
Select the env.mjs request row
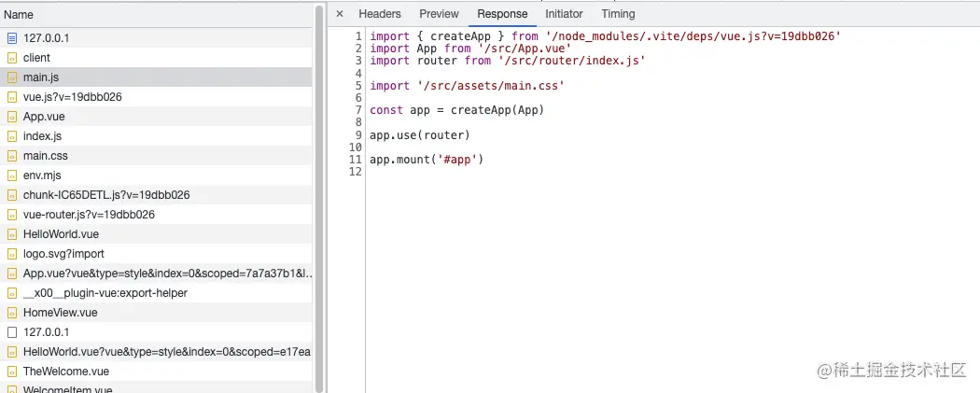coord(156,175)
